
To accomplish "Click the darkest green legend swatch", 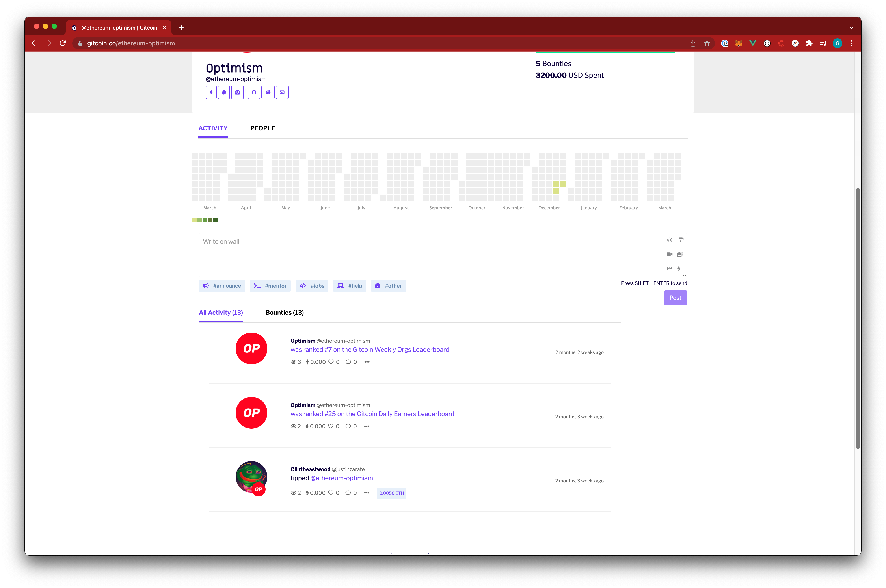I will (216, 220).
